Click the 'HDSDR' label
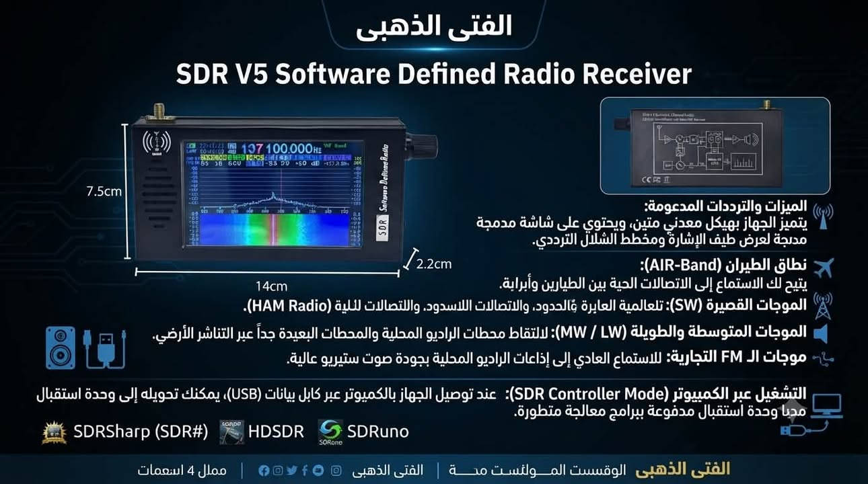Image resolution: width=868 pixels, height=484 pixels. point(276,432)
